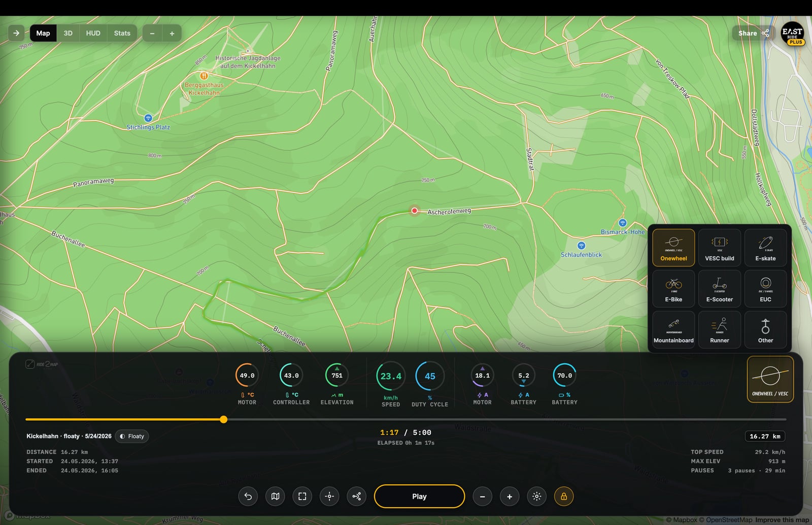The height and width of the screenshot is (525, 812).
Task: Select E-Scooter vehicle type
Action: 720,289
